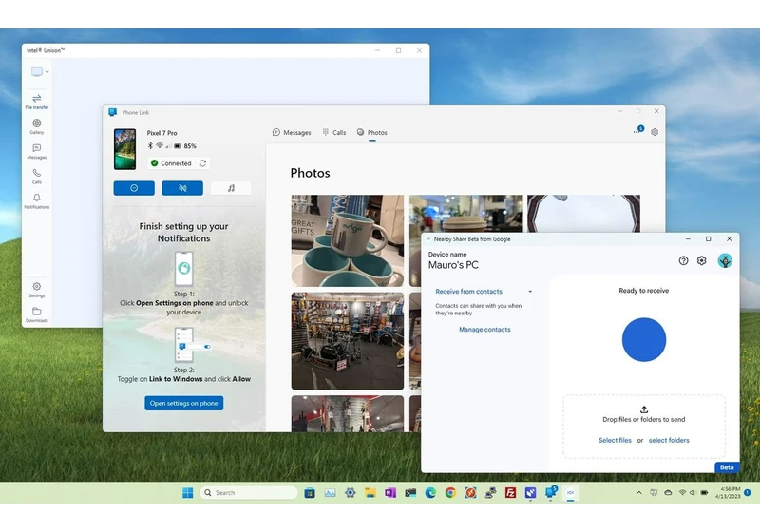Click the Beta badge in Nearby Share
Screen dimensions: 760x532
(x=727, y=467)
